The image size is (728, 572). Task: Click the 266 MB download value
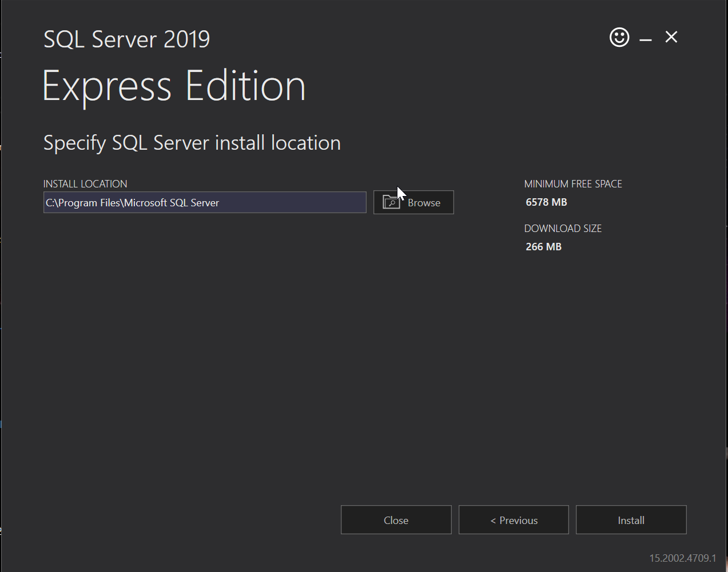click(x=543, y=247)
